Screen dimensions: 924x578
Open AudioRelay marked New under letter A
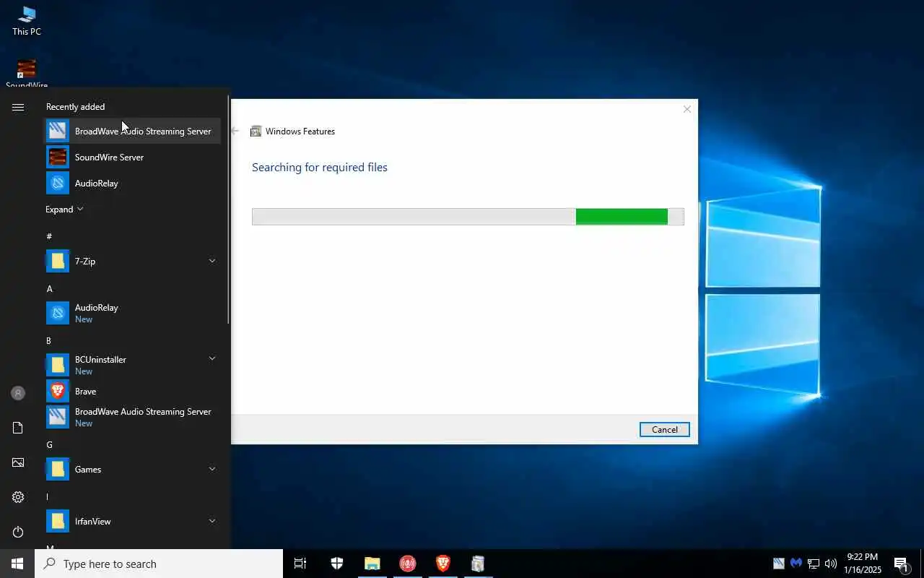(x=132, y=313)
